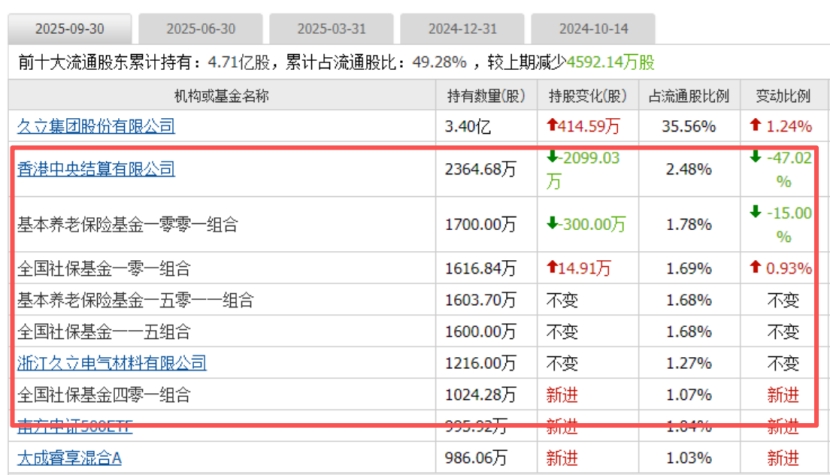Click the 机构或基金名称 column header

point(222,96)
